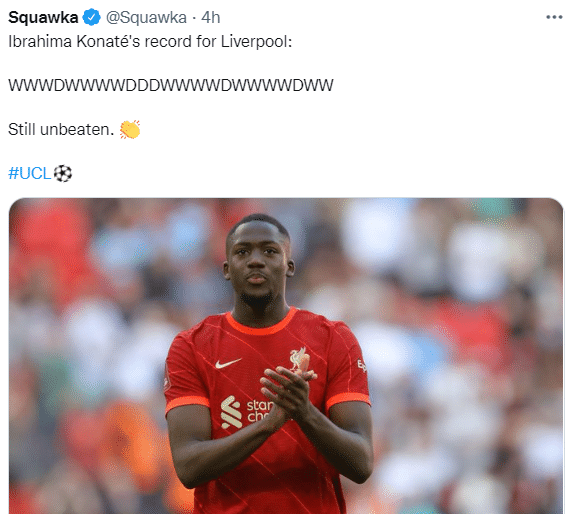
Task: Open the @Squawka handle link
Action: pyautogui.click(x=146, y=17)
